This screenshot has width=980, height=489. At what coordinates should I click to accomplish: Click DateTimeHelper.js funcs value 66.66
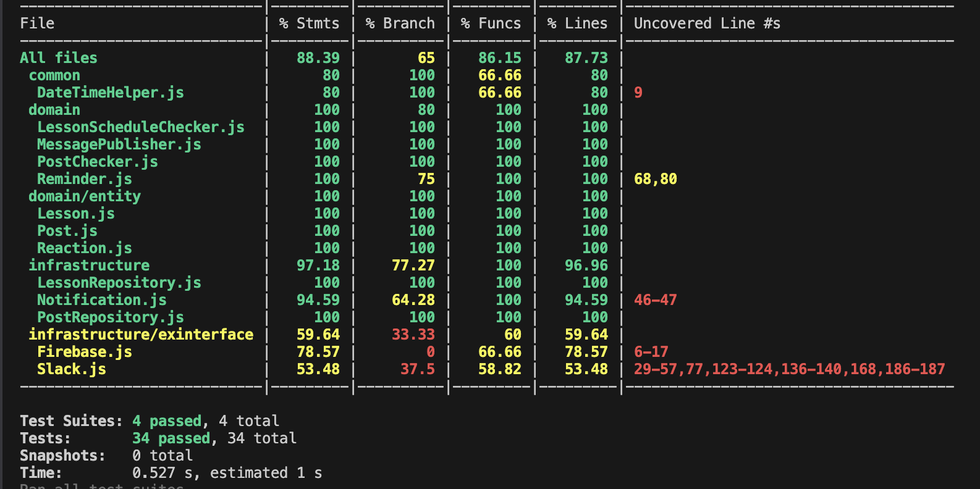click(x=500, y=93)
